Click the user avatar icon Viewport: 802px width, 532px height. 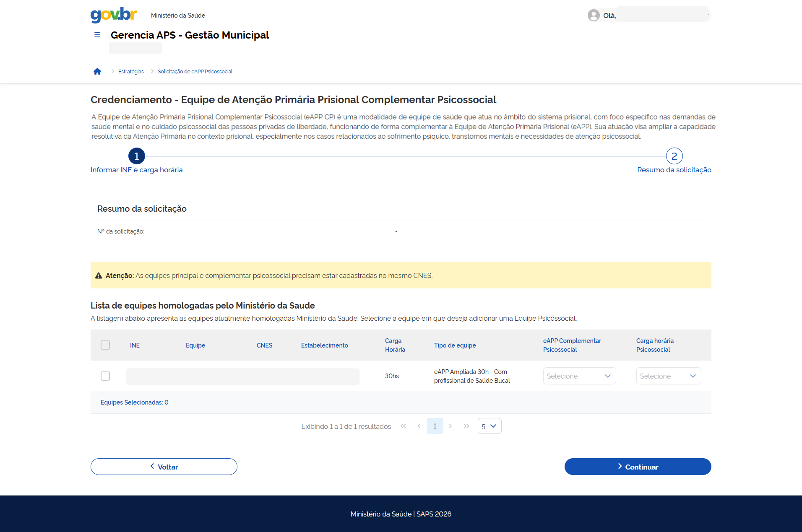click(x=593, y=16)
